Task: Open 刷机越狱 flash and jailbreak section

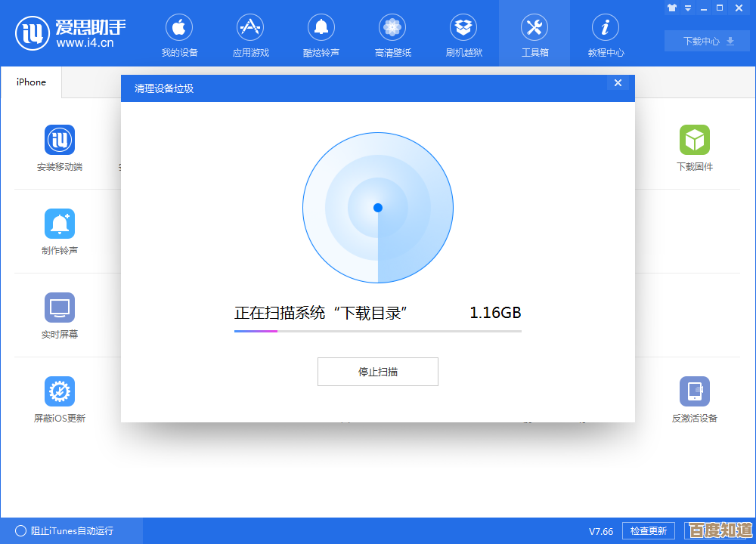Action: tap(463, 35)
